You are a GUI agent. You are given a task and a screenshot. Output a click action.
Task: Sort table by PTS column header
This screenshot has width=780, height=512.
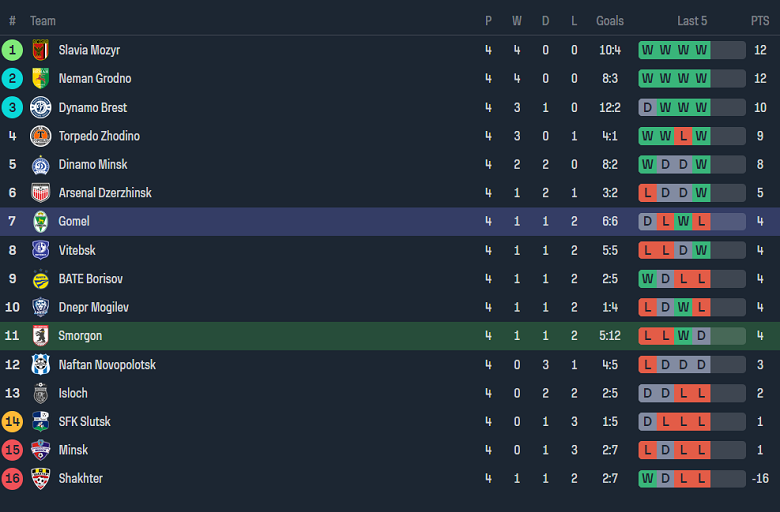[x=760, y=21]
